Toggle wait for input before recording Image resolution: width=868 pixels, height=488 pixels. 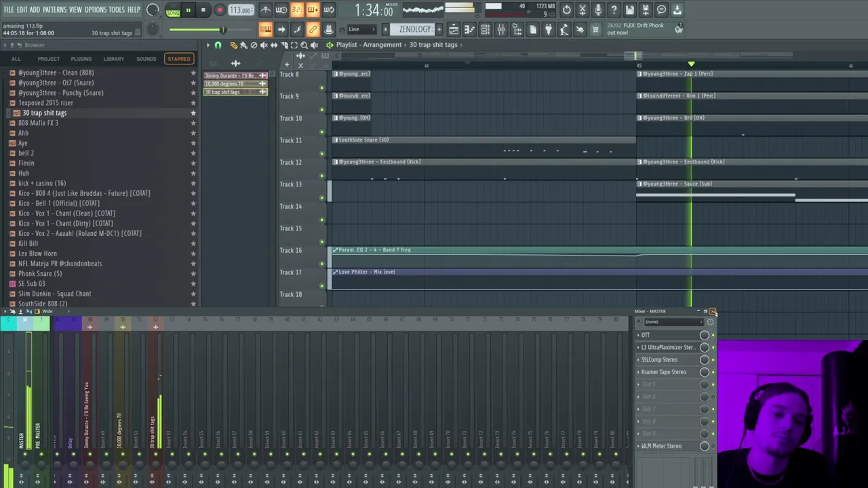click(281, 10)
